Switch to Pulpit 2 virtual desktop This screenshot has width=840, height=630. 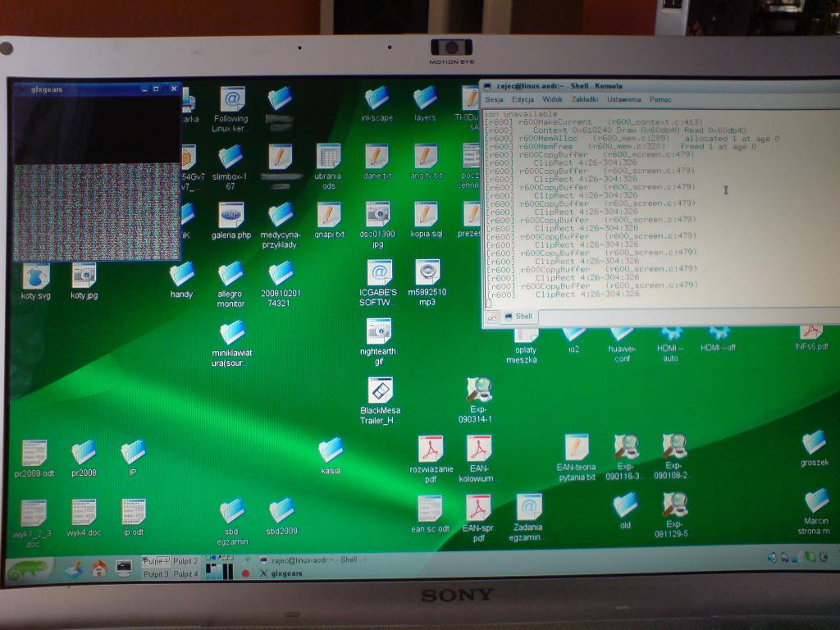(185, 561)
